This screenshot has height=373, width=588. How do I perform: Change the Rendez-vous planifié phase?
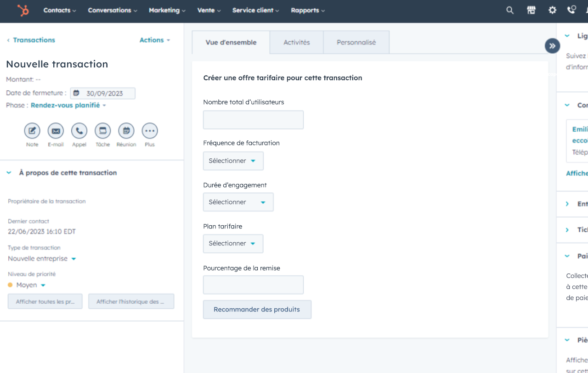(x=68, y=106)
